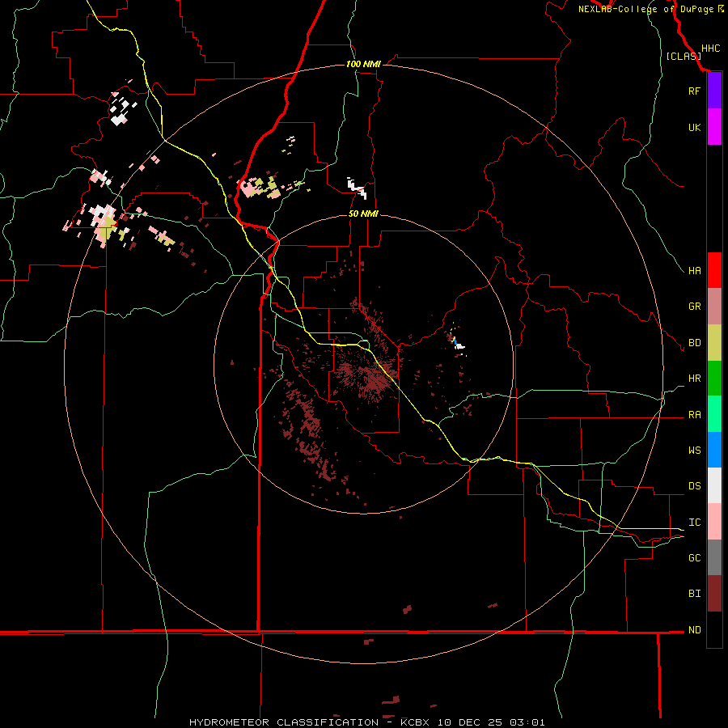Select the BD yellow legend swatch
This screenshot has height=728, width=728.
pos(714,343)
